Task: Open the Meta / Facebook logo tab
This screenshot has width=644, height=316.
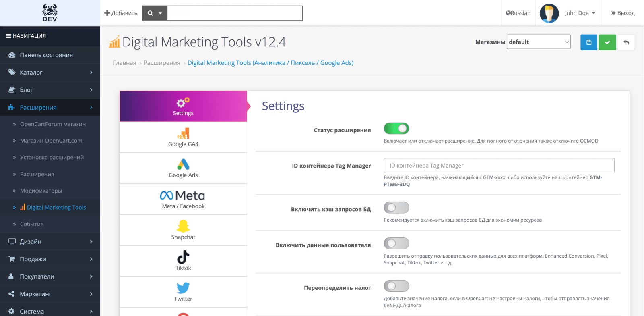Action: (x=183, y=195)
